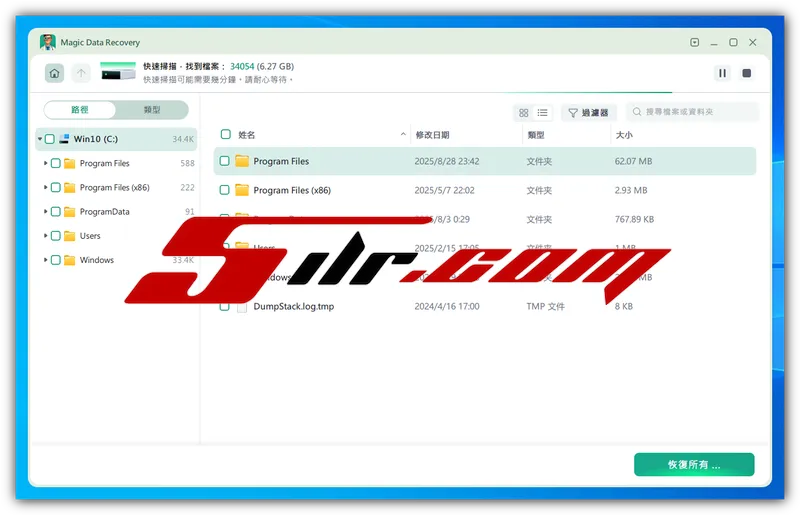Check the Win10 (C:) tree checkbox
The height and width of the screenshot is (515, 800).
point(49,139)
